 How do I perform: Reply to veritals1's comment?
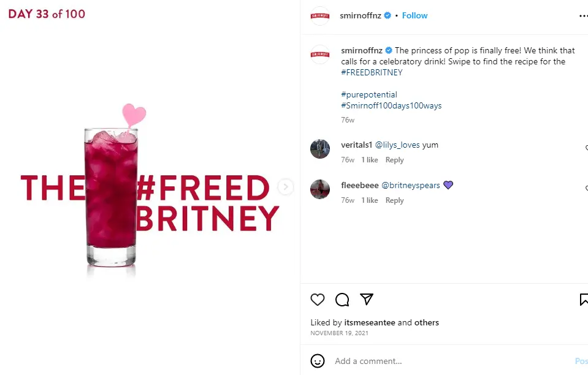click(x=394, y=159)
